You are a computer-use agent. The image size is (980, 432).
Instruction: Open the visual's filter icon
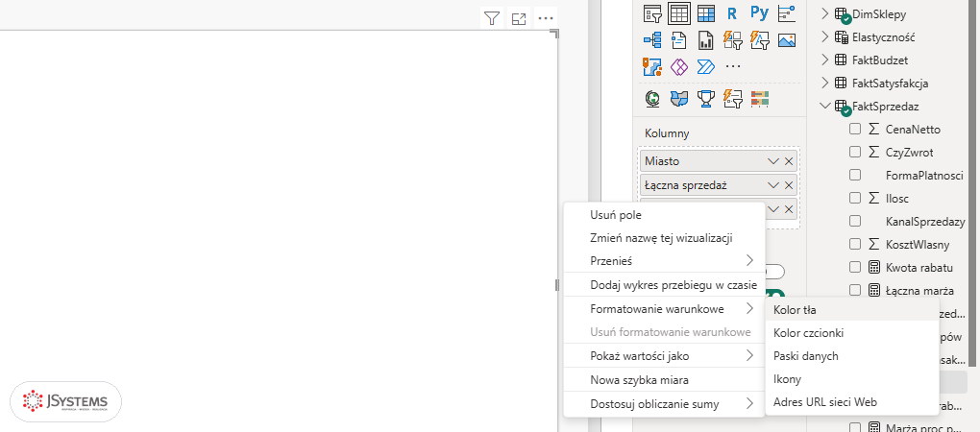pyautogui.click(x=492, y=19)
